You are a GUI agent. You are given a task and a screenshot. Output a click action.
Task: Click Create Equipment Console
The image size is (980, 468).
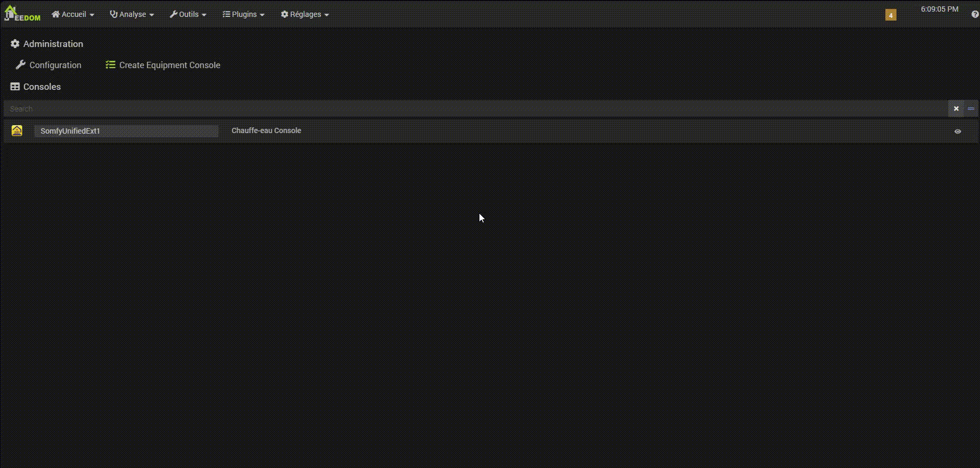(163, 65)
